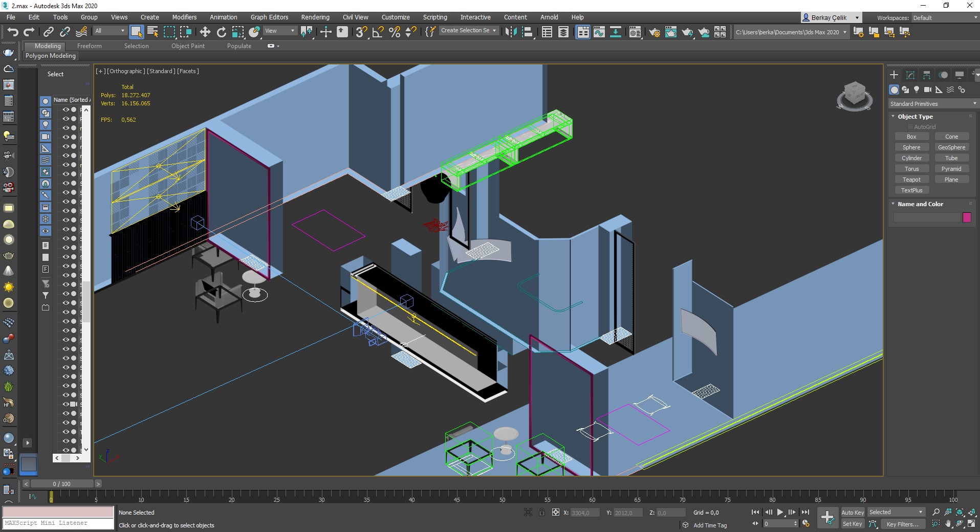Viewport: 980px width, 532px height.
Task: Enable the AutoGrid checkbox
Action: (x=910, y=127)
